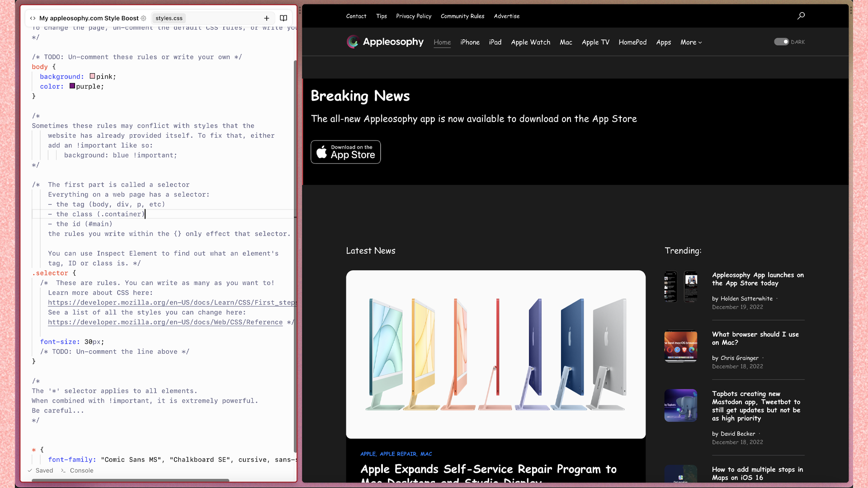
Task: Click the Contact link
Action: tap(356, 16)
